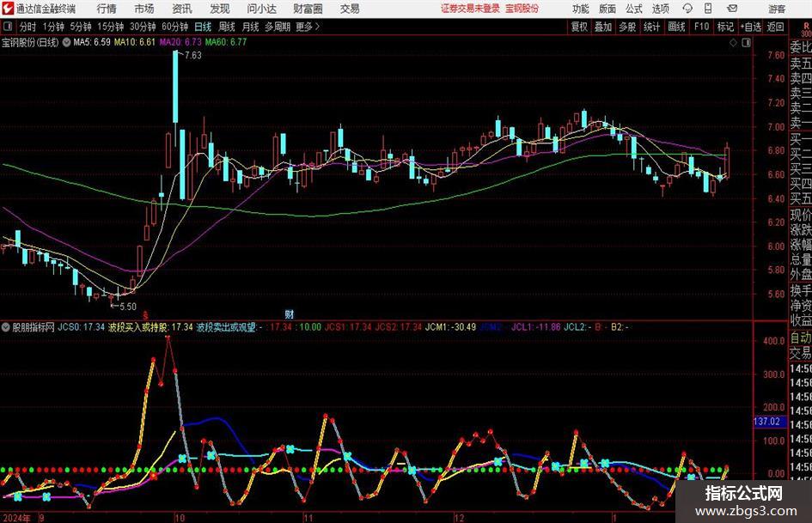Click the 5.50 low price annotation
Viewport: 812px width, 523px height.
[x=128, y=307]
